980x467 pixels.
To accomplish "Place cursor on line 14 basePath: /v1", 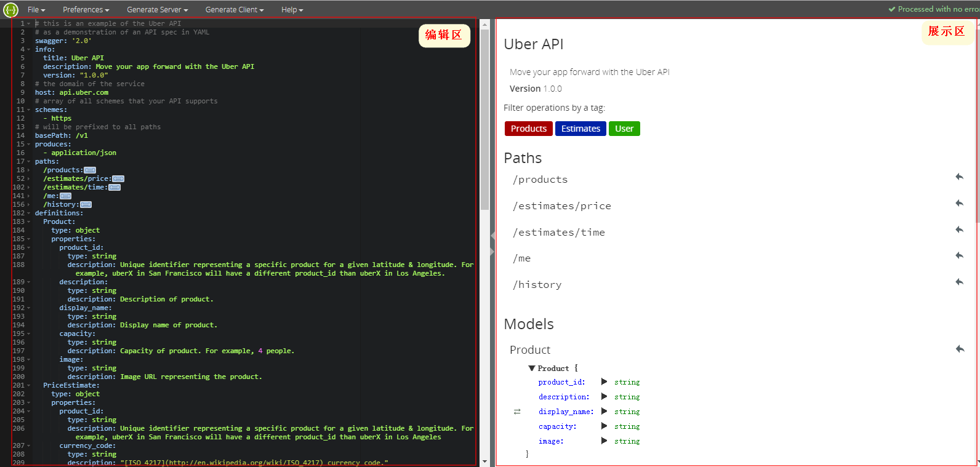I will click(62, 136).
